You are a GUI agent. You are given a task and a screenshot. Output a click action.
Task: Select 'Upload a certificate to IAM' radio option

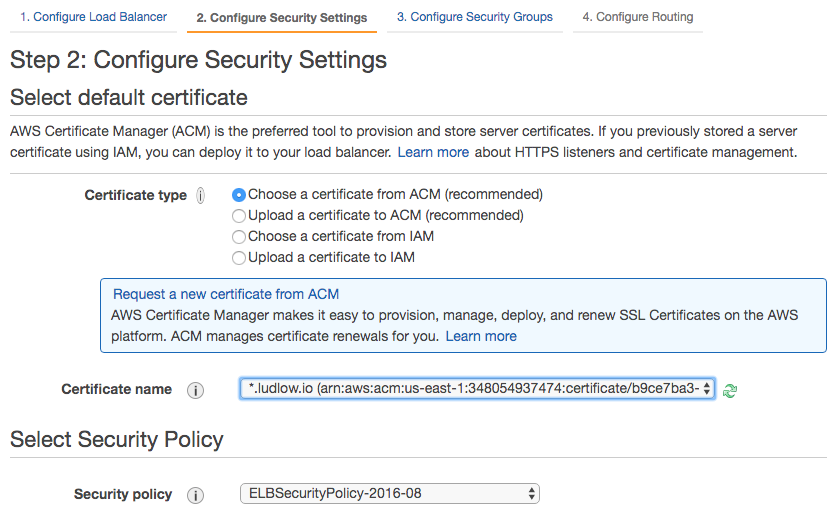[239, 258]
